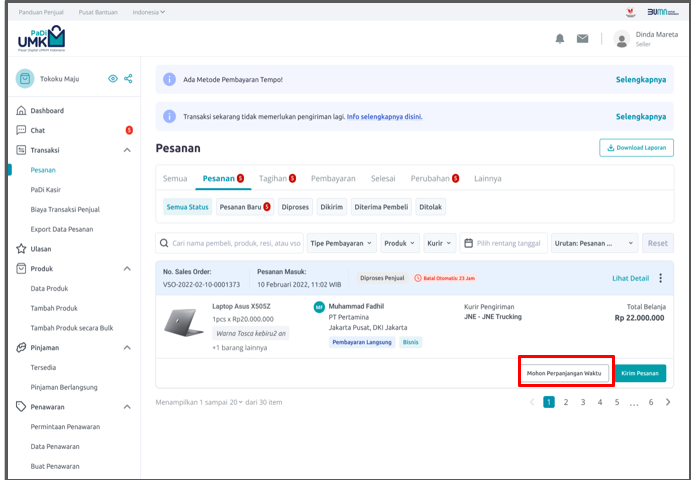This screenshot has height=480, width=691.
Task: Collapse the Transaksi sidebar section
Action: point(127,150)
